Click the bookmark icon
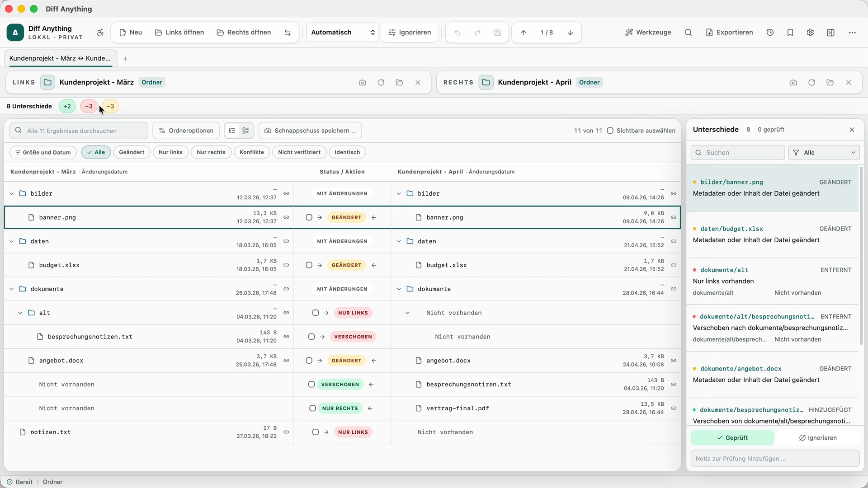 [790, 33]
